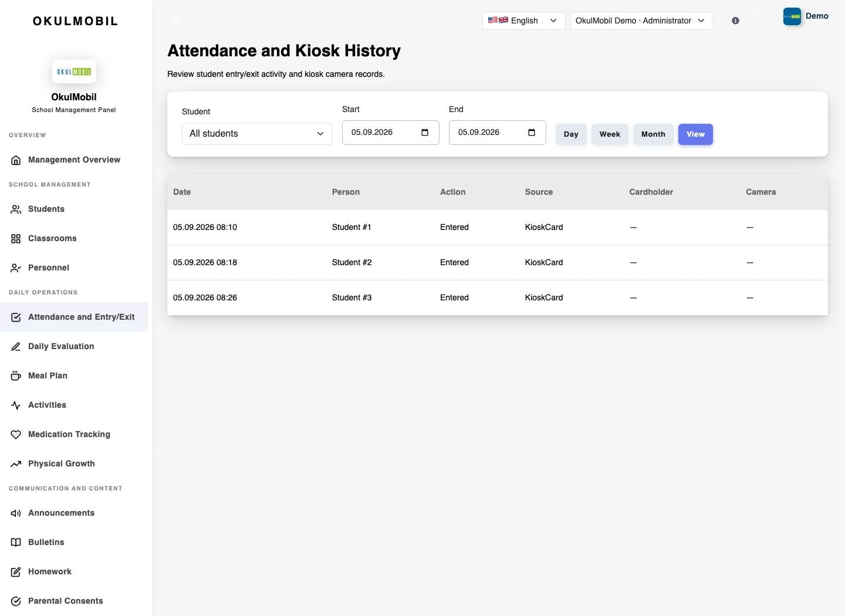The height and width of the screenshot is (616, 845).
Task: Open the Demo user profile menu
Action: (x=806, y=16)
